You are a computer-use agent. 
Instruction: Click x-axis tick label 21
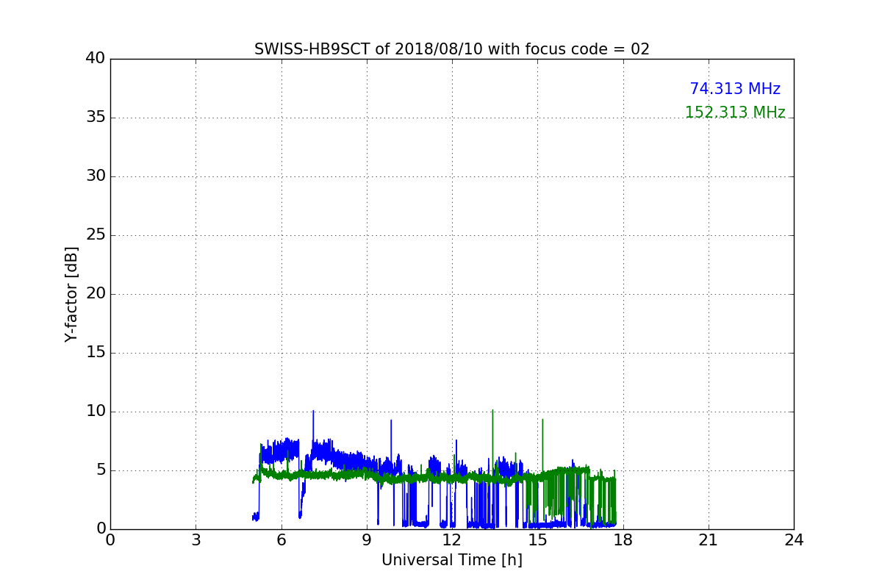click(709, 540)
